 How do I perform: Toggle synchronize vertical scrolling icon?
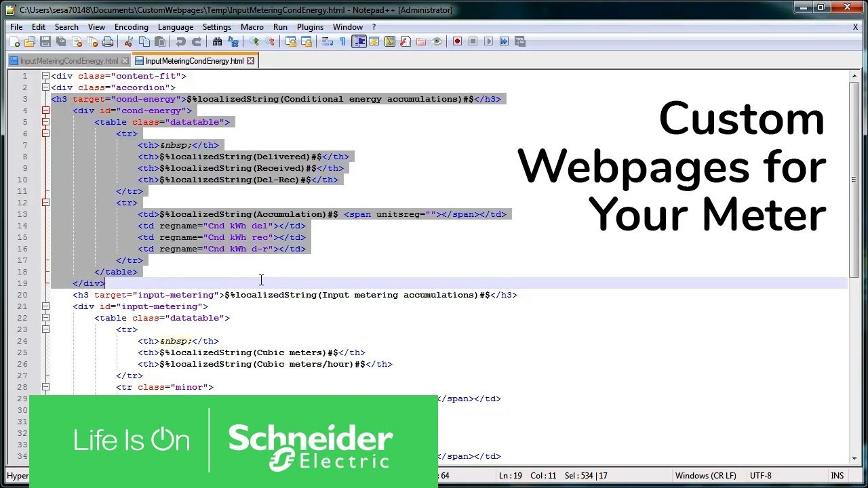[x=291, y=41]
